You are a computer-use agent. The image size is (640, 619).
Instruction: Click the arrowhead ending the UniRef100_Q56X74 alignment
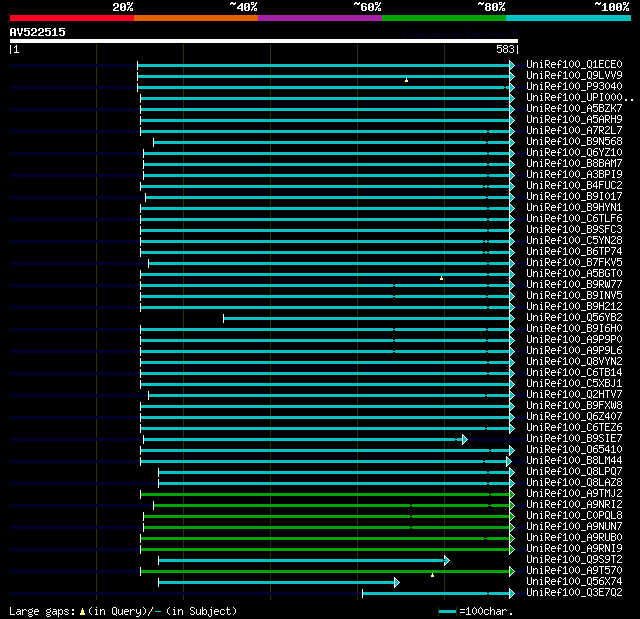pyautogui.click(x=397, y=583)
